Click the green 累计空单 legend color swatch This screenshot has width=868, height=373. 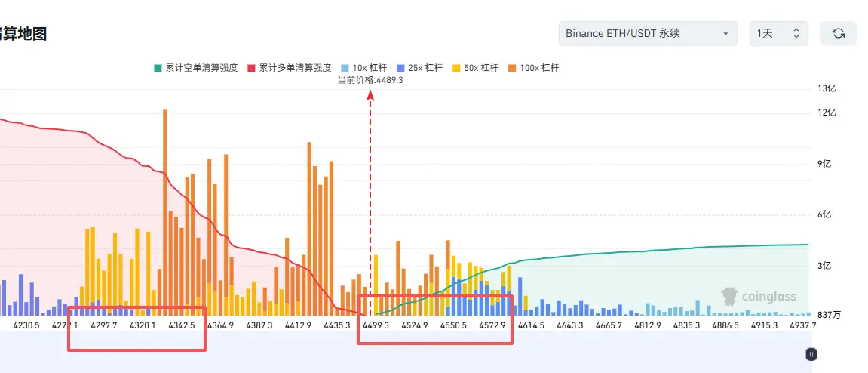tap(158, 68)
